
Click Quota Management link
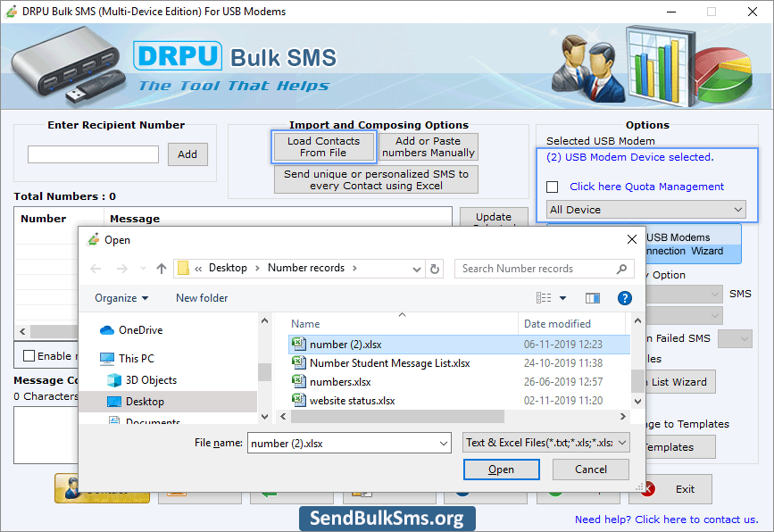(646, 187)
